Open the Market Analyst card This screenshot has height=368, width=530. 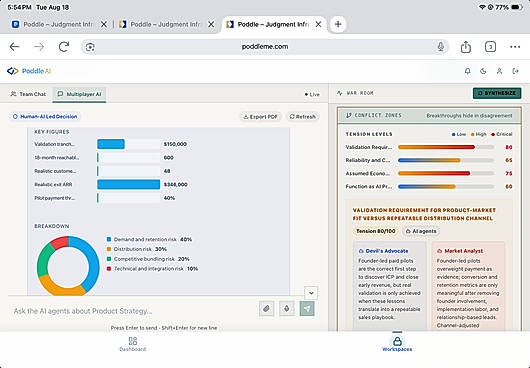pyautogui.click(x=468, y=287)
